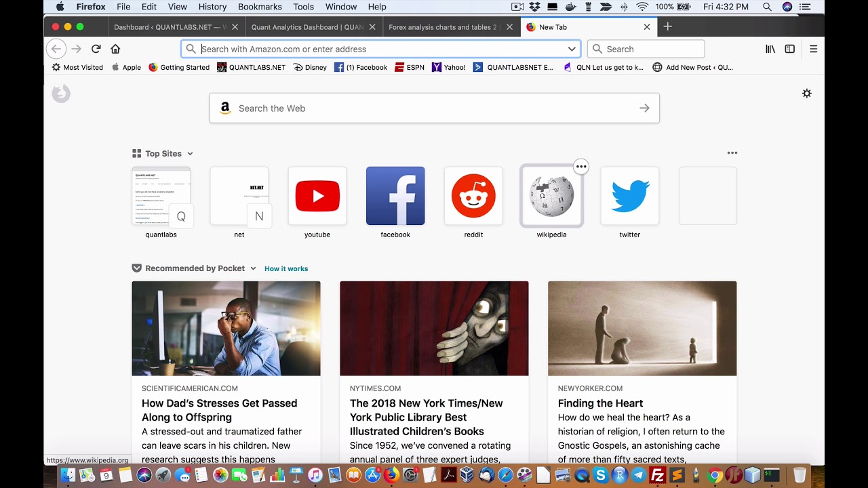Open Notification Center icon in menu bar
Image resolution: width=868 pixels, height=488 pixels.
pos(806,7)
